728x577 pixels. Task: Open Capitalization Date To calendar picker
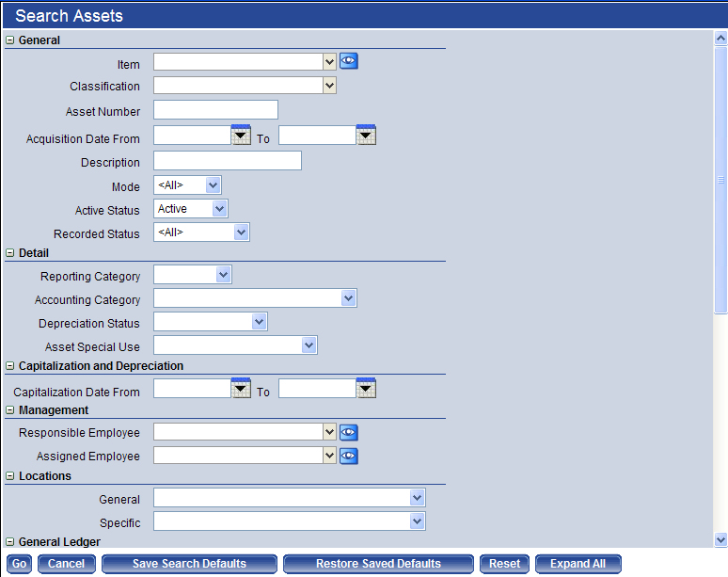(366, 389)
